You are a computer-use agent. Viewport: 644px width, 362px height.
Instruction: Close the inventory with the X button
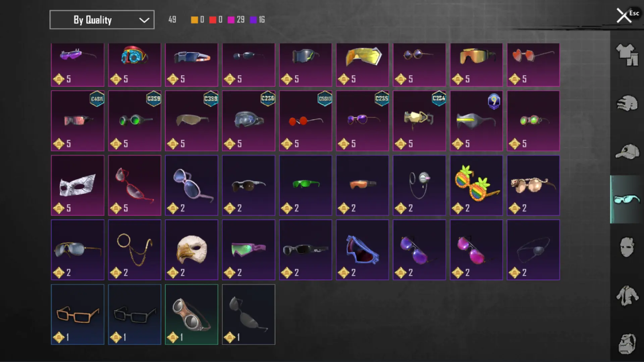point(624,15)
